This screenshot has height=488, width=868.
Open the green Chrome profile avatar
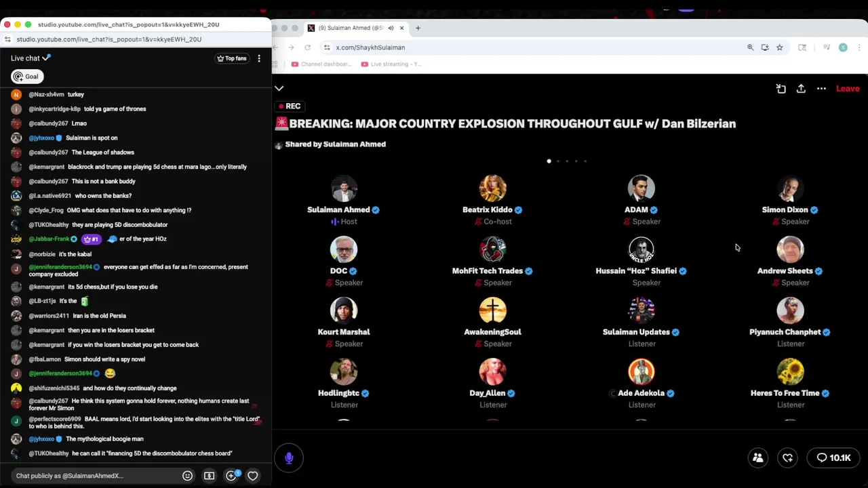(x=843, y=47)
